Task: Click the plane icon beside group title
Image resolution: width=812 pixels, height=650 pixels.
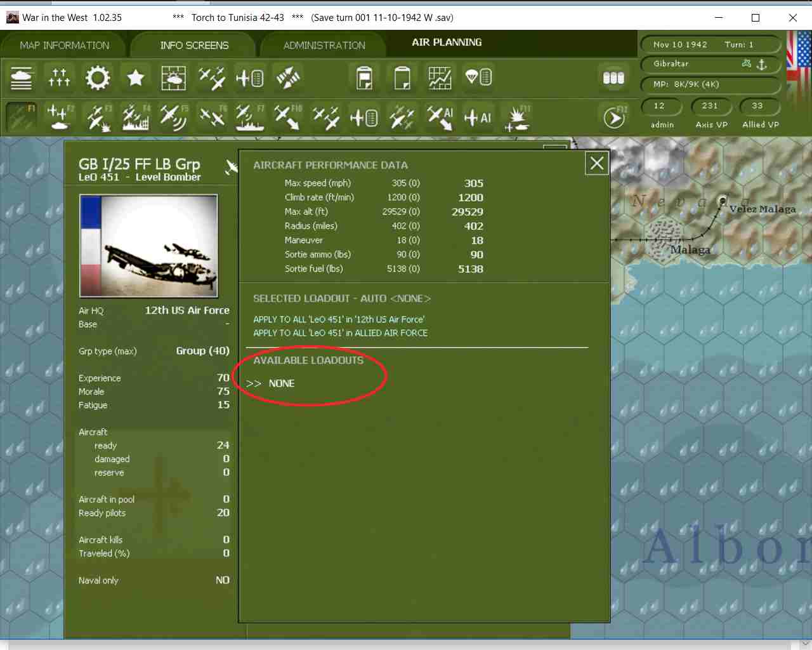Action: point(232,167)
